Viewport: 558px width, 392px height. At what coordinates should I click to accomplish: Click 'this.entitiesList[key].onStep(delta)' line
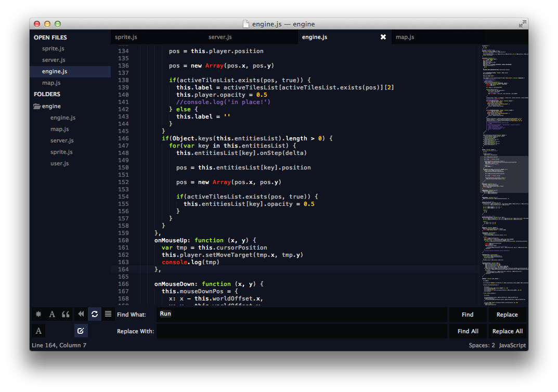coord(241,153)
